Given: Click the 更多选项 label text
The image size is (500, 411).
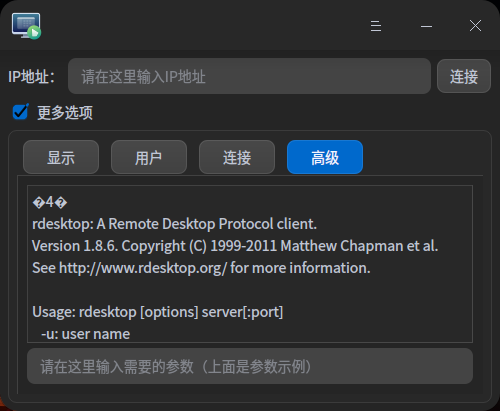Looking at the screenshot, I should coord(65,112).
